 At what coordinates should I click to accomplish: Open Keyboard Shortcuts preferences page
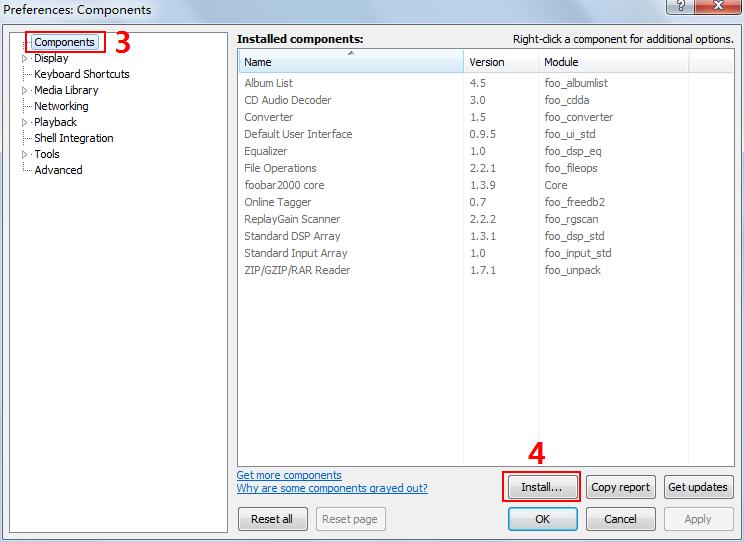pos(82,74)
